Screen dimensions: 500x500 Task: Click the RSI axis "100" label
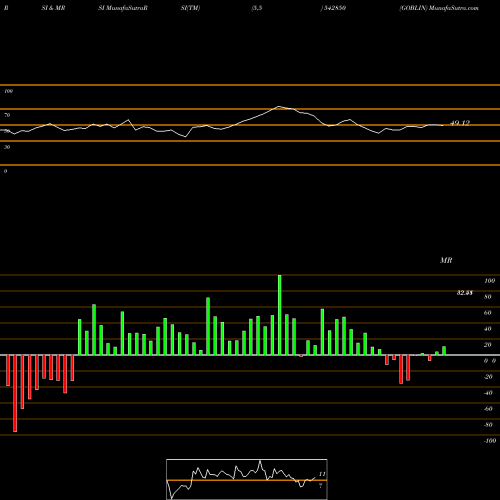pos(9,91)
